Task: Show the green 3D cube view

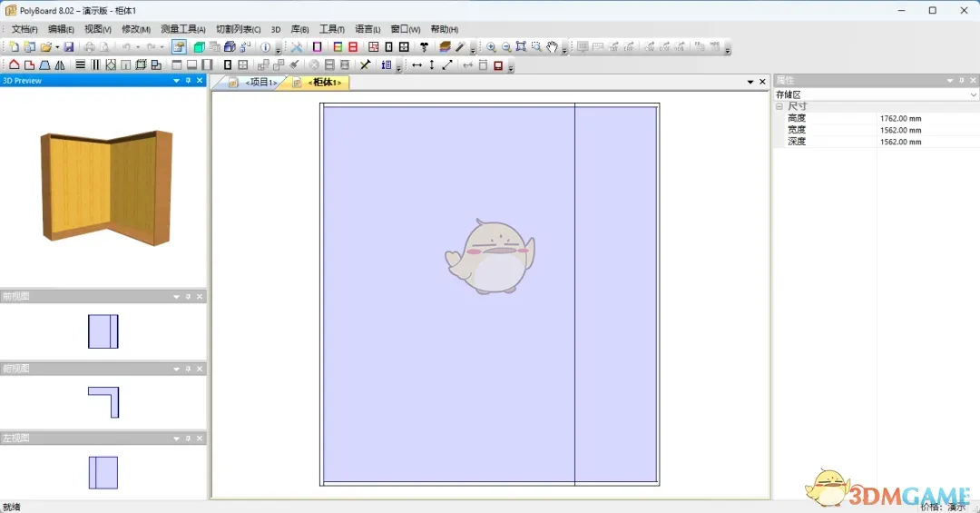Action: [200, 47]
